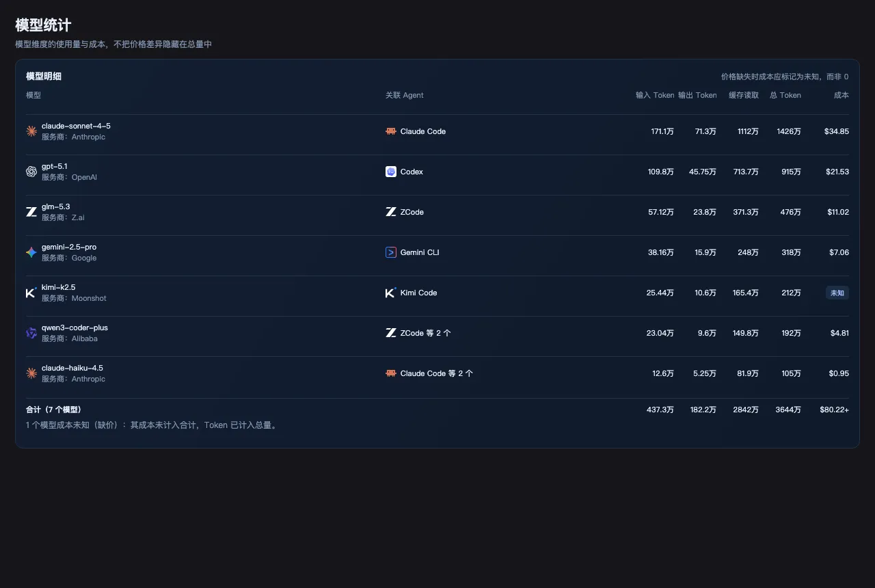Click the $80.22+ total cost
Viewport: 875px width, 588px height.
835,410
